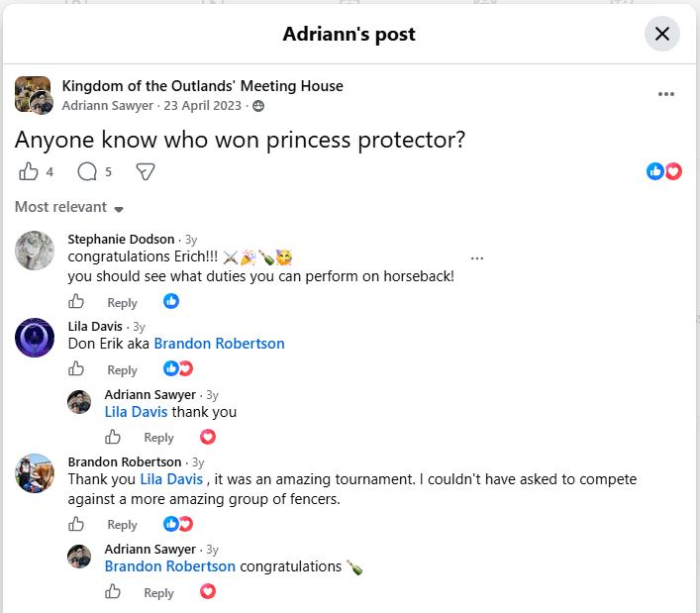Image resolution: width=700 pixels, height=613 pixels.
Task: View reactions on the post
Action: tap(663, 171)
